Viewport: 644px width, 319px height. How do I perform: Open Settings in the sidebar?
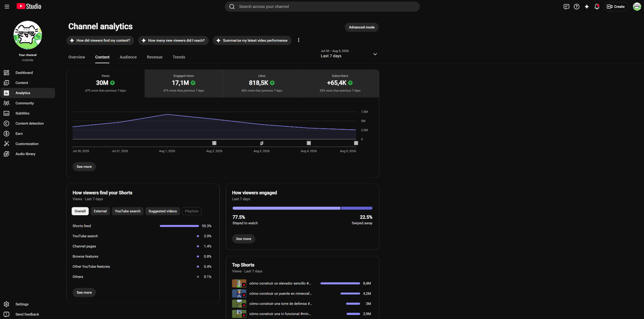[x=27, y=304]
